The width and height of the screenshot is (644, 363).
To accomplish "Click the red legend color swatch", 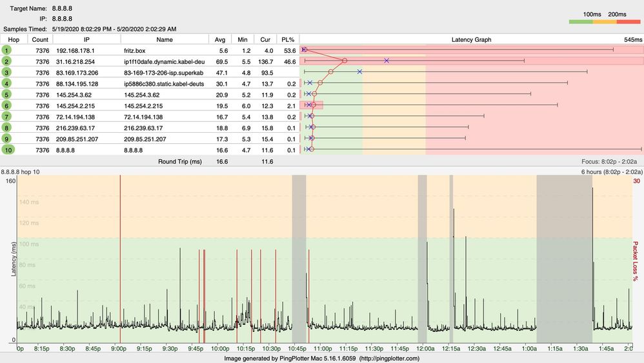I will (628, 21).
